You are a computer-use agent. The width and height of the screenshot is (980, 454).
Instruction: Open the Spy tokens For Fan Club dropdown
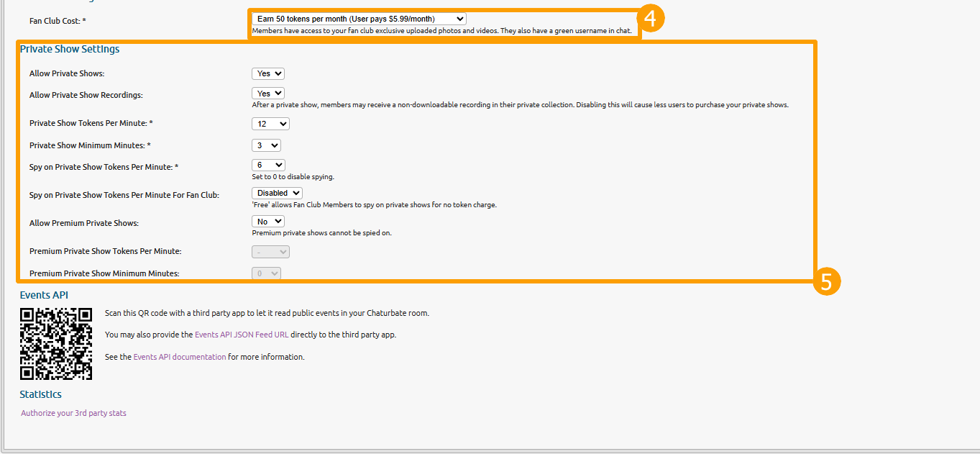click(x=277, y=193)
